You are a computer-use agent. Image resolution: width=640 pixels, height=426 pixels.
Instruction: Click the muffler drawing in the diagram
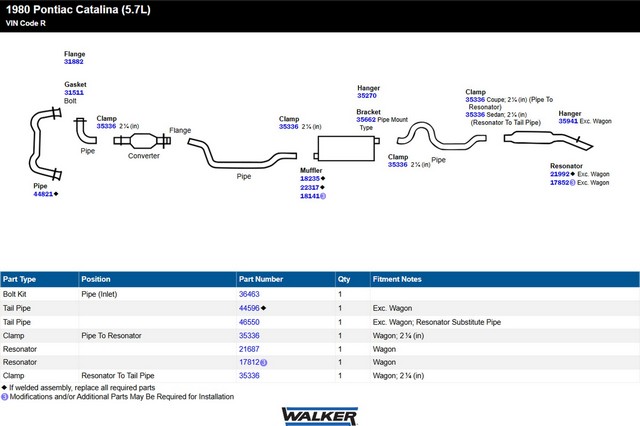pos(347,149)
